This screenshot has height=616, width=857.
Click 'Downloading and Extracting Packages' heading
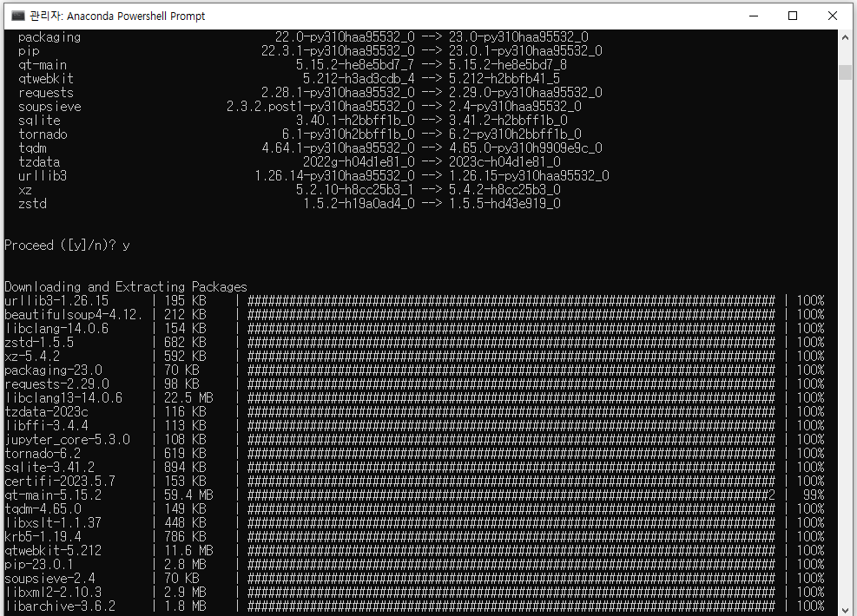[126, 286]
